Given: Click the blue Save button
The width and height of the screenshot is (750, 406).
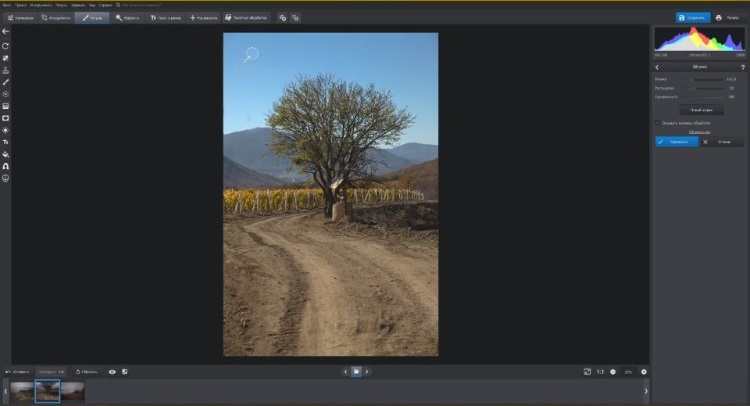Looking at the screenshot, I should (x=693, y=18).
